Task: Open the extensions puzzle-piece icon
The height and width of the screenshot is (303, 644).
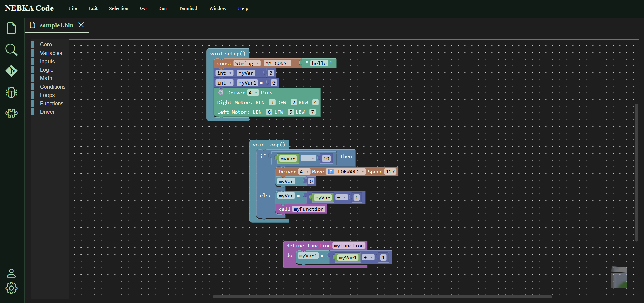Action: pyautogui.click(x=11, y=113)
